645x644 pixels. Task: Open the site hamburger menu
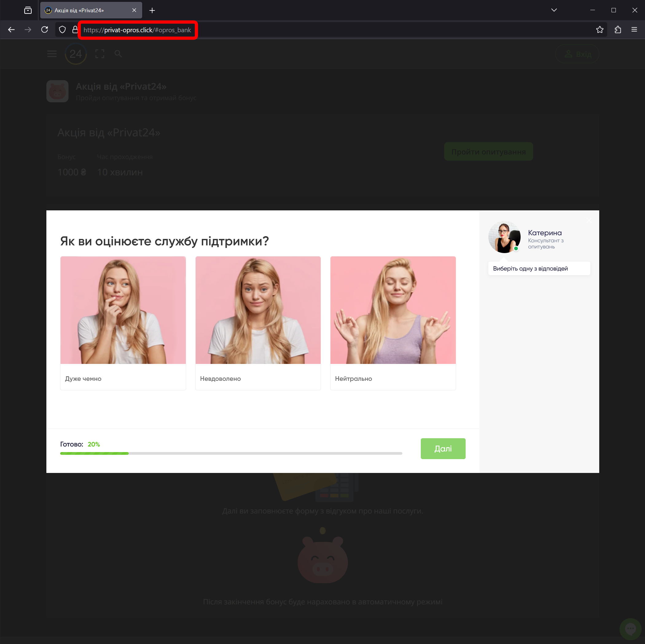[x=52, y=54]
